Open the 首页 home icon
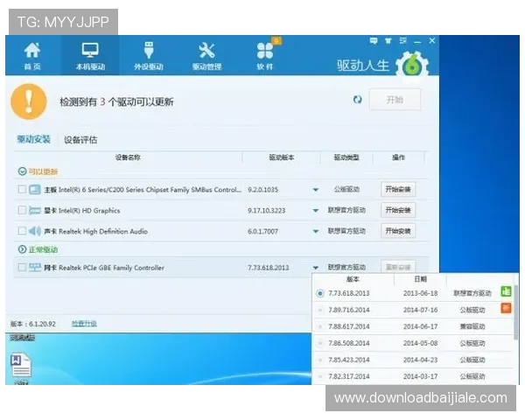This screenshot has height=420, width=525. (x=32, y=51)
